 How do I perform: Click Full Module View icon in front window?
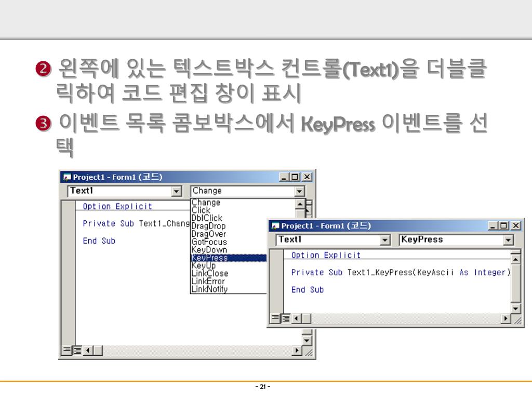tap(286, 318)
